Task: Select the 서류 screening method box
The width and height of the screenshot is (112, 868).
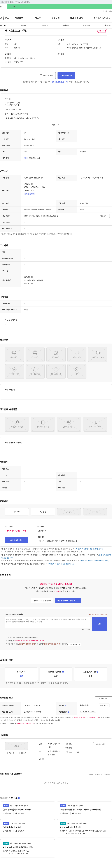Action: (x=17, y=512)
